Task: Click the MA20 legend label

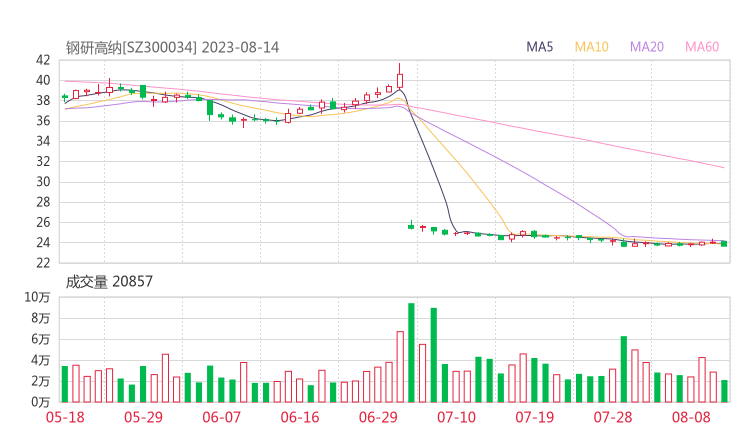Action: click(x=647, y=47)
